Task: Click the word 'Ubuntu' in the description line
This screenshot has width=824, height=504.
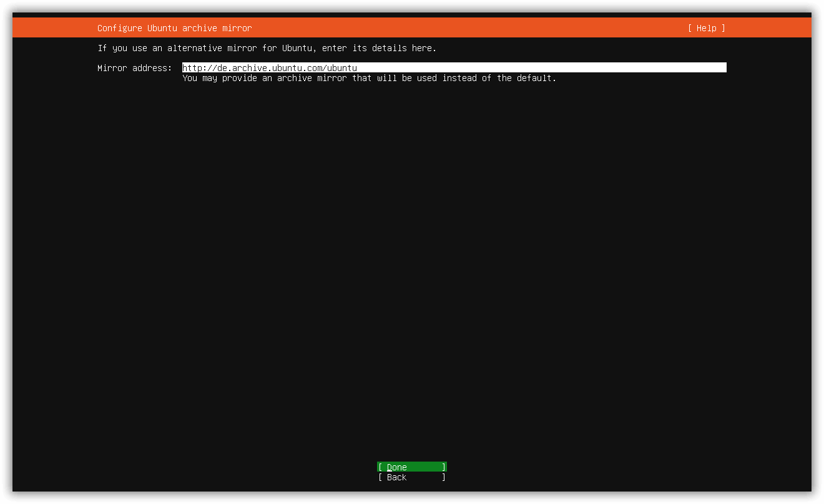Action: pos(297,48)
